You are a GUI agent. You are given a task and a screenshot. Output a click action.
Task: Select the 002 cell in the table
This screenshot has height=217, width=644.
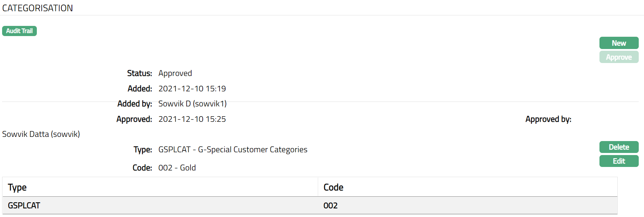click(330, 205)
